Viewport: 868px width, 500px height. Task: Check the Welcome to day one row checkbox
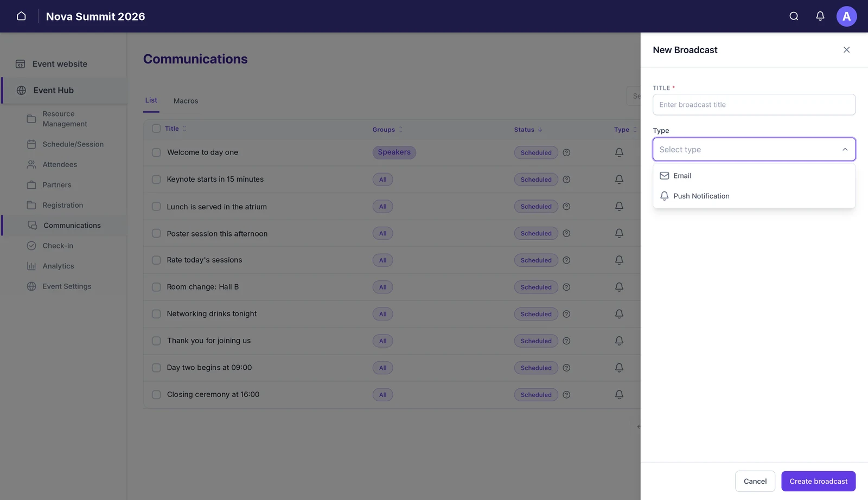point(156,152)
